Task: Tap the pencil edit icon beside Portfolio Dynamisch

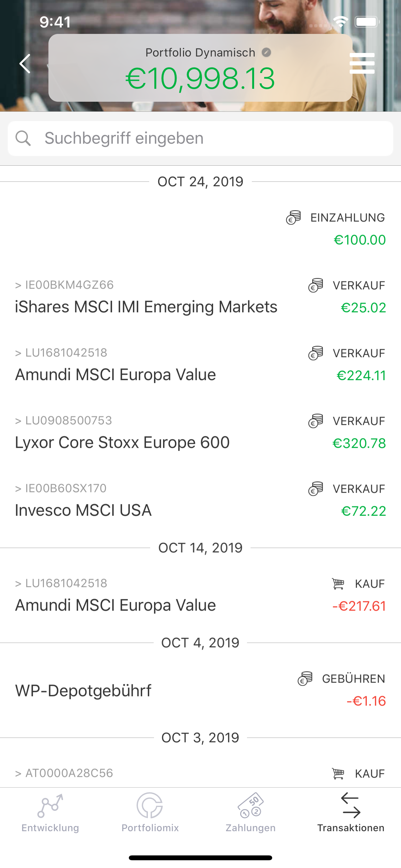Action: (266, 53)
